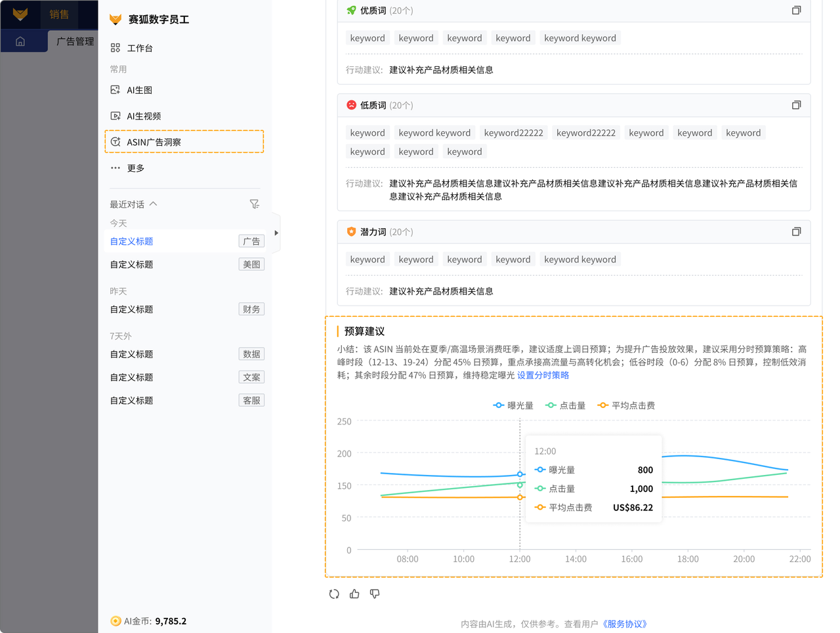Screen dimensions: 840x633
Task: Click the 18:00 axis label
Action: [x=688, y=559]
